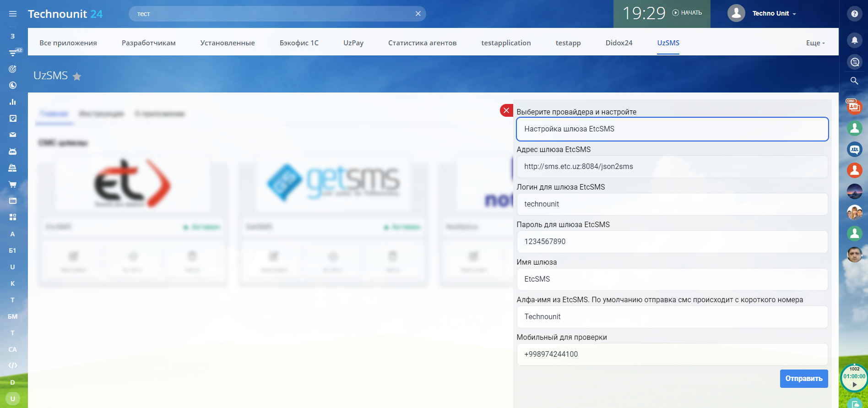Switch to the UzPay tab
Viewport: 868px width, 408px height.
coord(353,43)
